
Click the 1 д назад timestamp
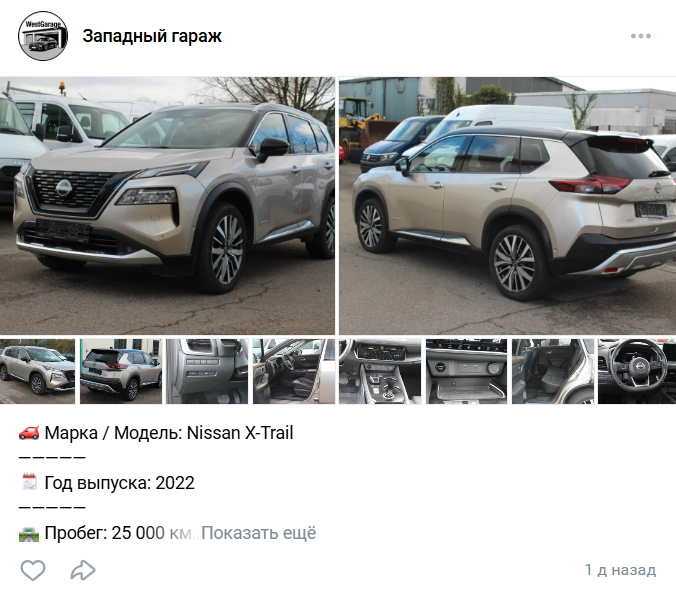pyautogui.click(x=620, y=570)
